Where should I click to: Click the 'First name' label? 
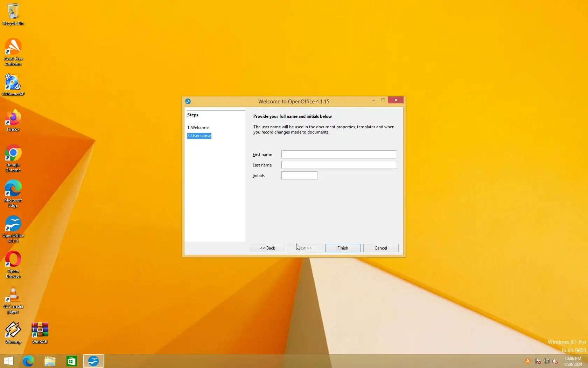(x=262, y=155)
